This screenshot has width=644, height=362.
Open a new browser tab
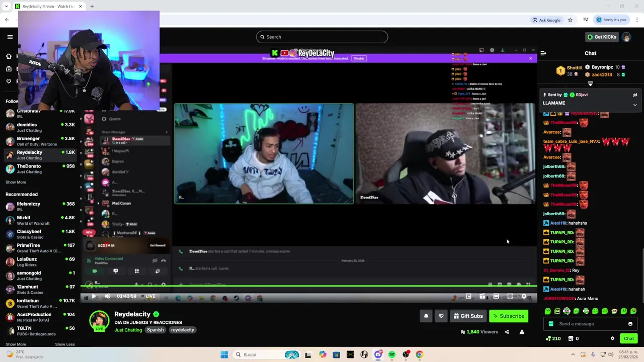(x=92, y=6)
